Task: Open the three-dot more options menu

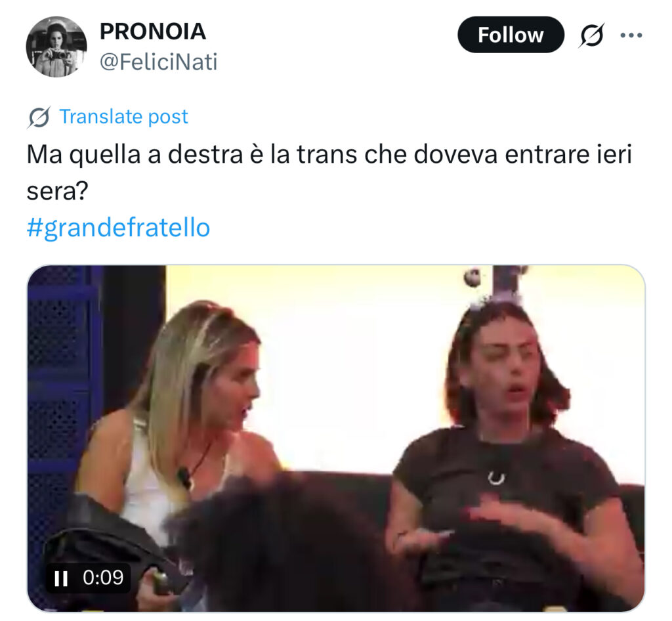Action: (x=631, y=35)
